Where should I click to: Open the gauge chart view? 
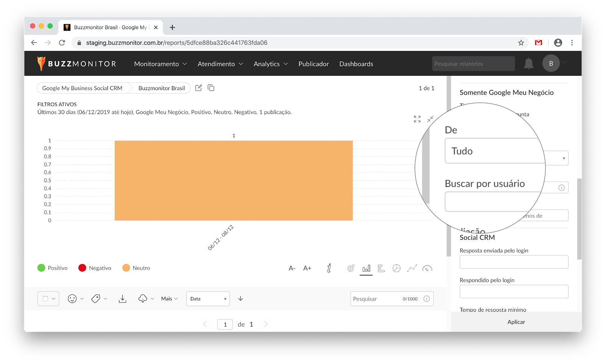[x=427, y=268]
